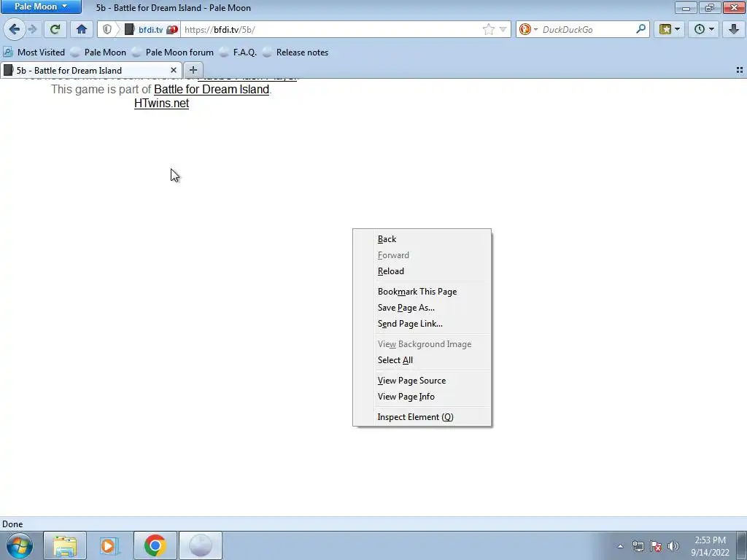The image size is (747, 560).
Task: Go to the home page icon
Action: point(82,29)
